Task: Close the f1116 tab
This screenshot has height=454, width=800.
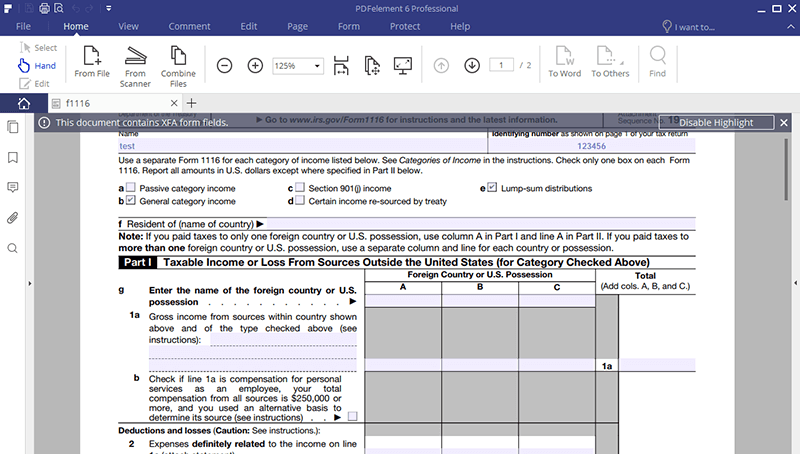Action: (x=174, y=103)
